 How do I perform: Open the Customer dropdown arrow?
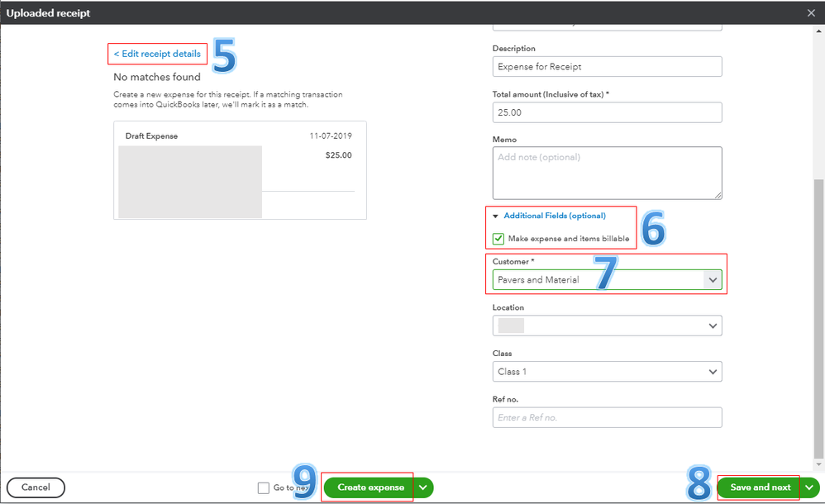coord(713,280)
